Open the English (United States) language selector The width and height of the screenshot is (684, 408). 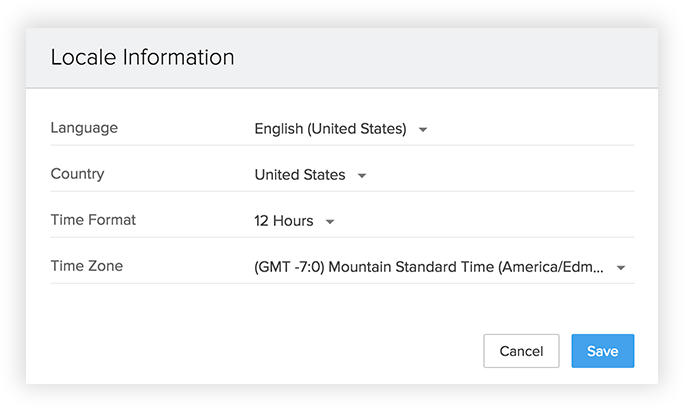(330, 128)
